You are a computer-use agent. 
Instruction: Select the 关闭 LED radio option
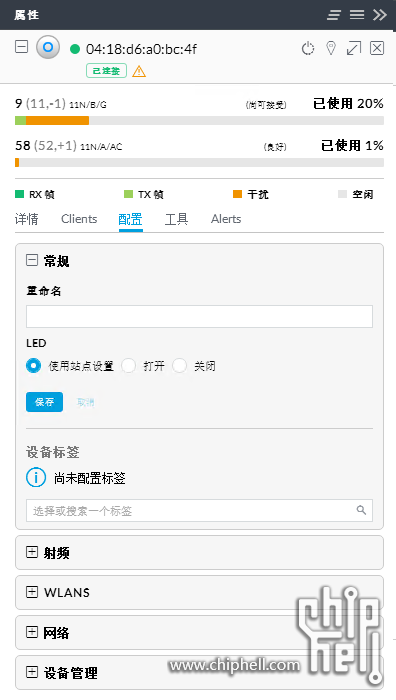179,366
